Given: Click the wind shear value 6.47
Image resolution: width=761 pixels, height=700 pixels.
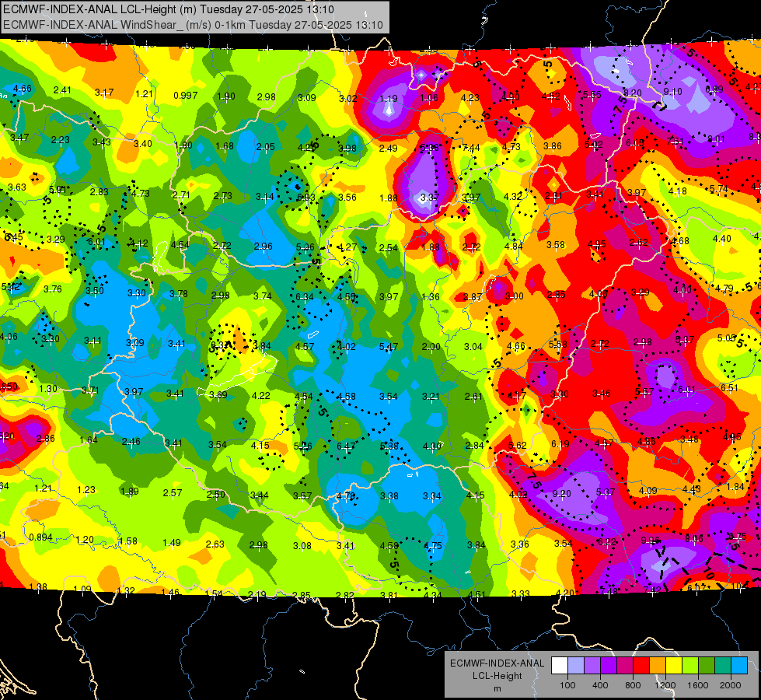Looking at the screenshot, I should point(346,446).
